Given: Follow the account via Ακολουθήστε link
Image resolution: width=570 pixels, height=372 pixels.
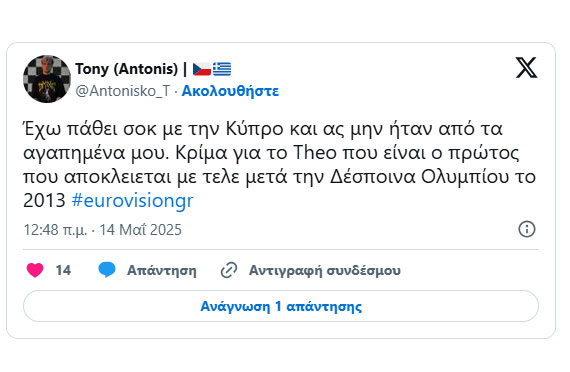Looking at the screenshot, I should (230, 91).
